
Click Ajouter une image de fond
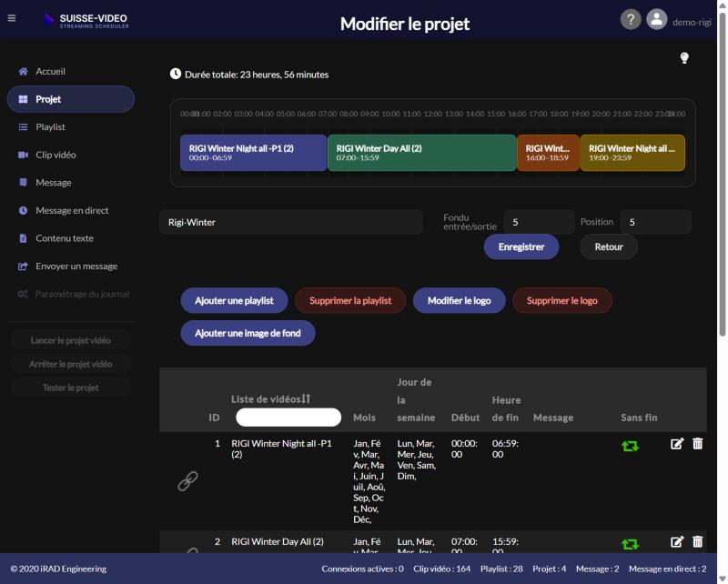click(x=248, y=333)
